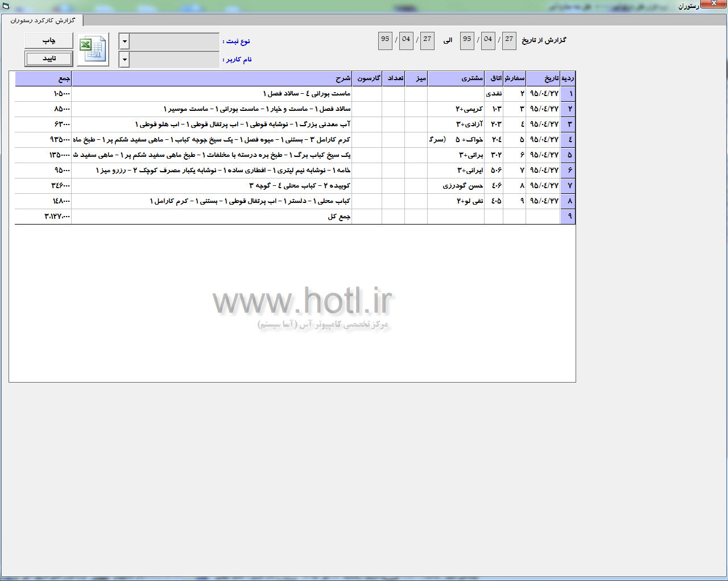Click the مشتری column header
Screen dimensions: 728x581
pos(456,78)
